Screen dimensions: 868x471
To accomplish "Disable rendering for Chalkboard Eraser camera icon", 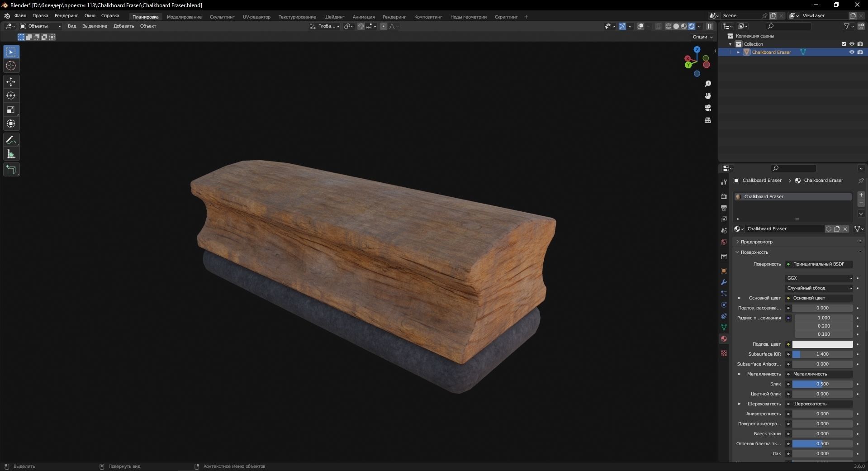I will [x=860, y=52].
